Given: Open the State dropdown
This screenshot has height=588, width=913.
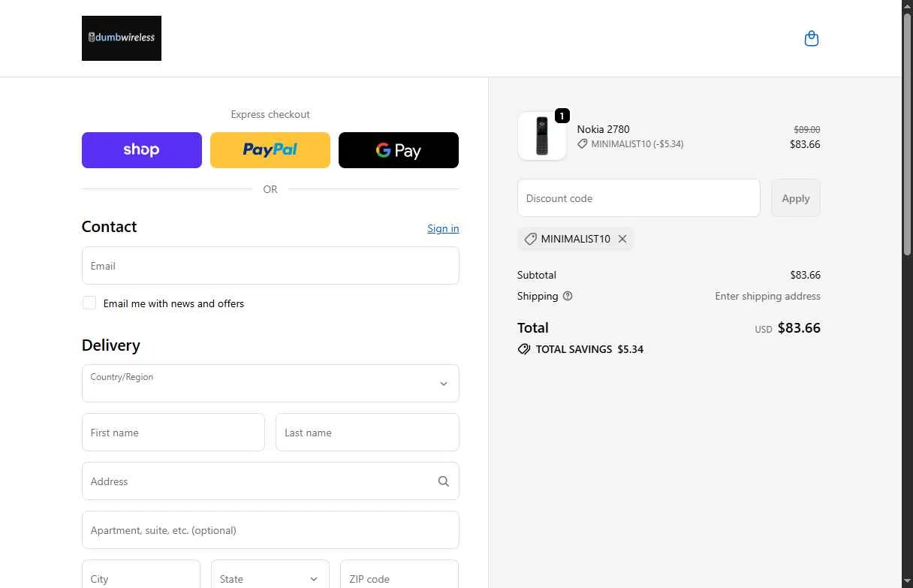Looking at the screenshot, I should [270, 578].
